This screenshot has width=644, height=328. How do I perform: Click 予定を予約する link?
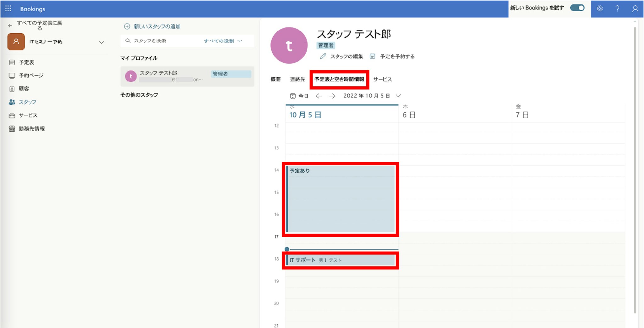397,57
